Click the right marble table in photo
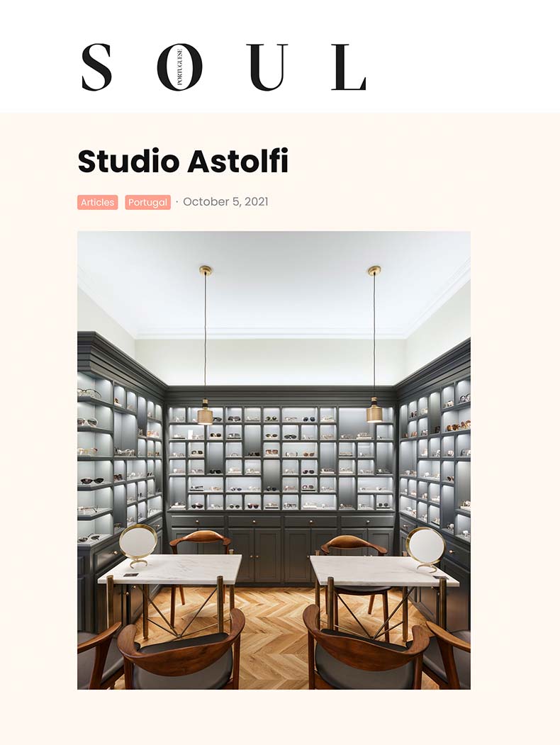This screenshot has width=560, height=745. pos(383,571)
